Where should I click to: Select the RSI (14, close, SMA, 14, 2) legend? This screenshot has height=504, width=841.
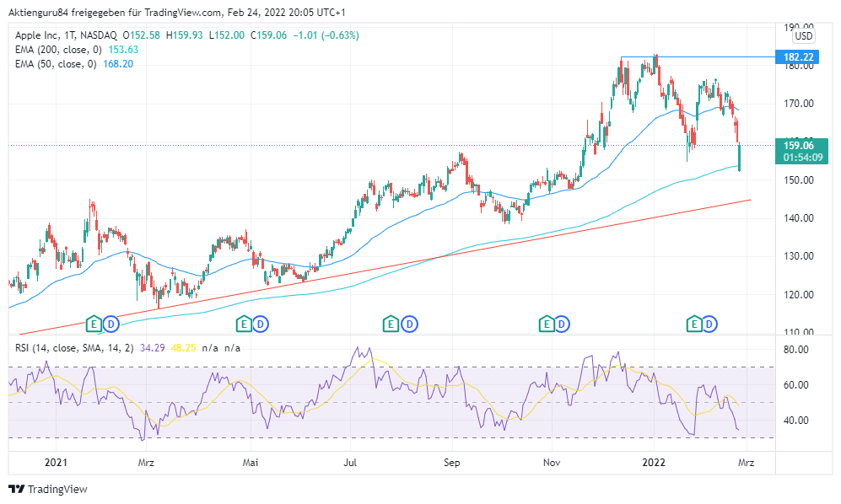tap(74, 348)
